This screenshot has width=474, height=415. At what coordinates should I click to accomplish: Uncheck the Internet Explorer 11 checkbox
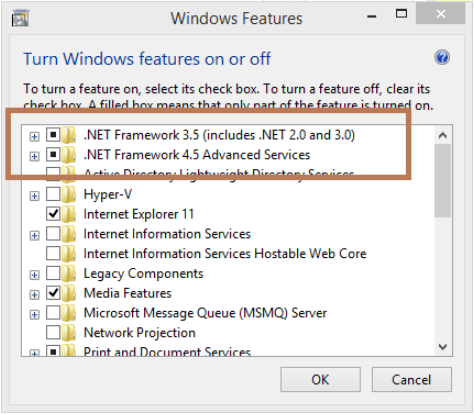(53, 214)
